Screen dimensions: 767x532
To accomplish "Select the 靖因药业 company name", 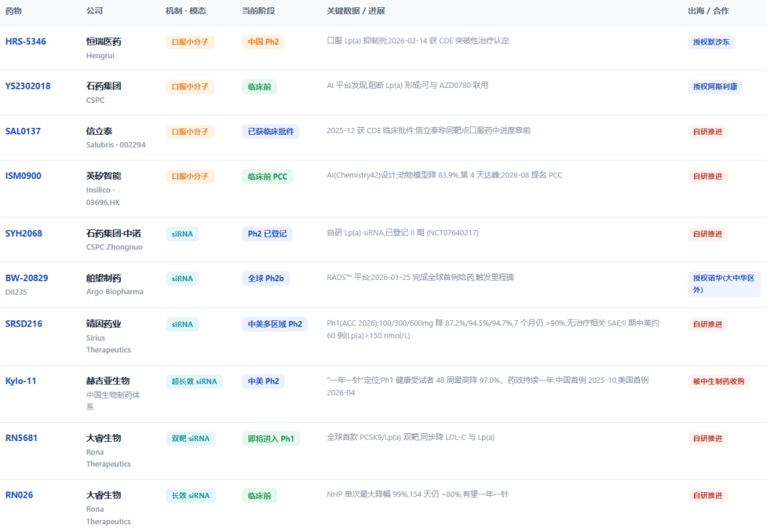I will coord(104,323).
